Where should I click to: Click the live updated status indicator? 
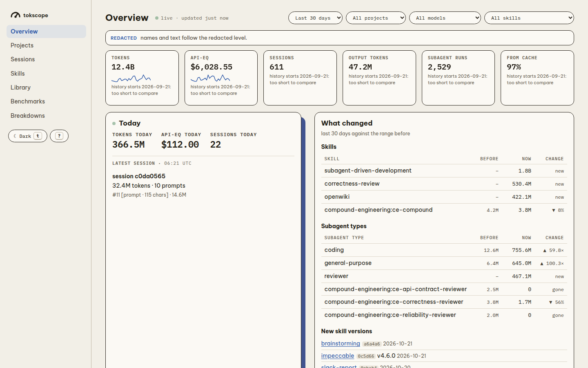(192, 18)
